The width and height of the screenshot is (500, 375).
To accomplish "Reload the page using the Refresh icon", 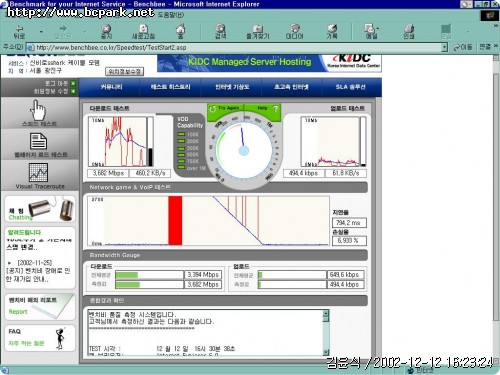I will click(143, 29).
